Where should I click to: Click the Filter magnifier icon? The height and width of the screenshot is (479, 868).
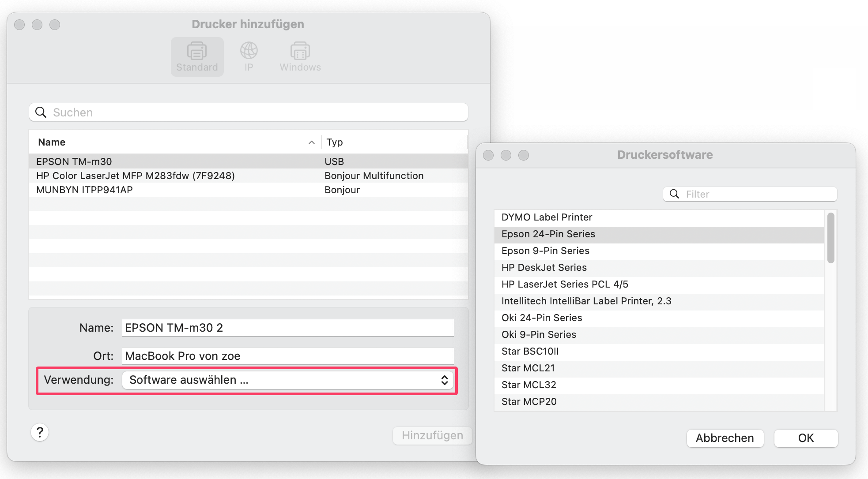674,194
